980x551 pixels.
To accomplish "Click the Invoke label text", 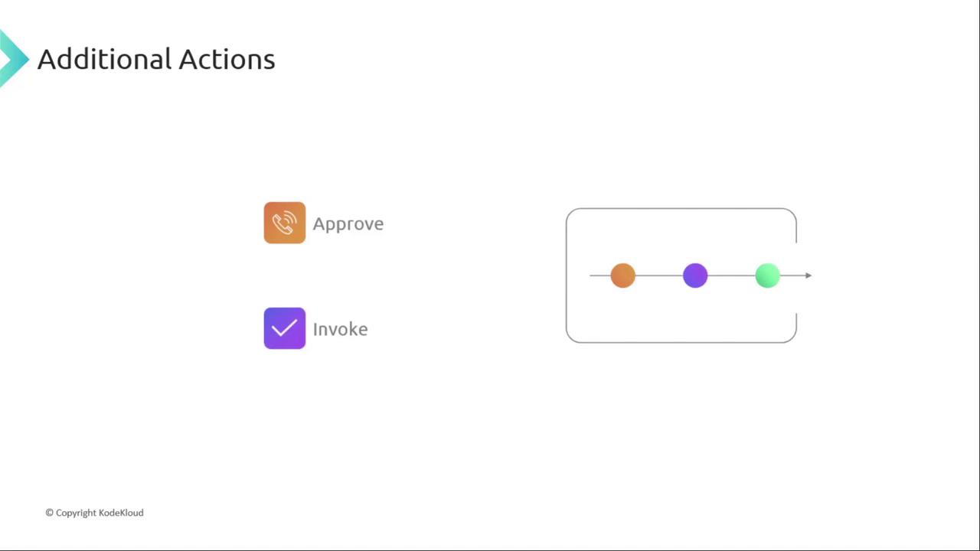I will [x=340, y=329].
